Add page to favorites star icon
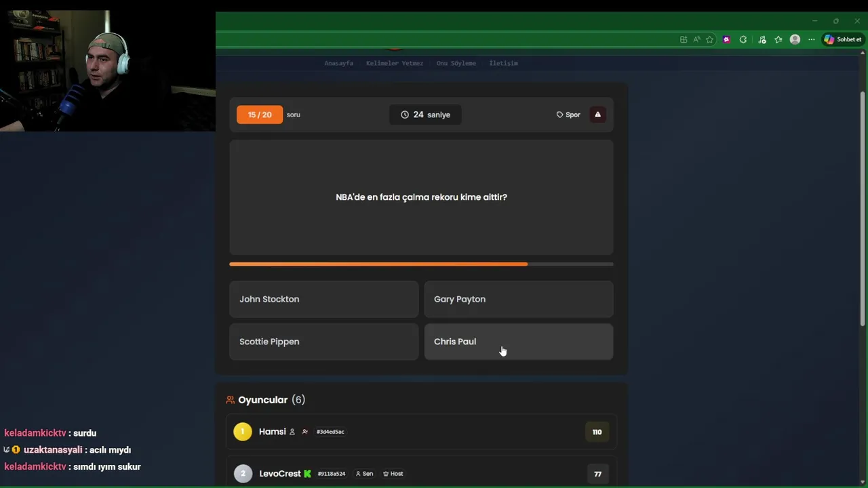Image resolution: width=868 pixels, height=488 pixels. tap(709, 39)
